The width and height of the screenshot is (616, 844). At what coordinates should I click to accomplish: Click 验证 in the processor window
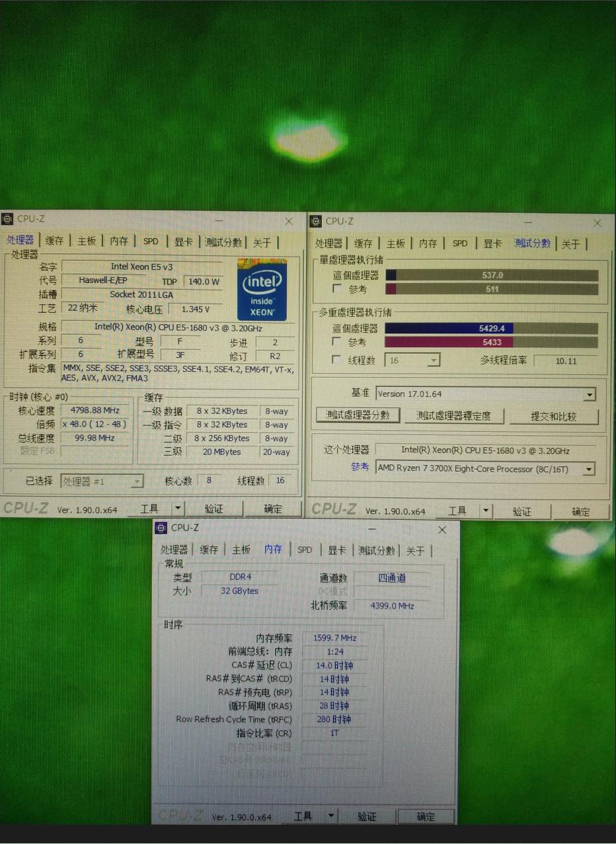point(214,509)
